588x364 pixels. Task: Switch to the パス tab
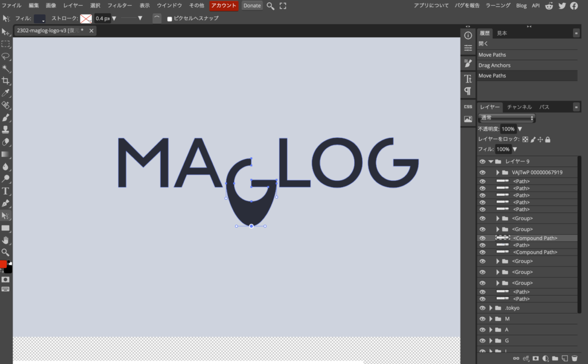[x=544, y=107]
